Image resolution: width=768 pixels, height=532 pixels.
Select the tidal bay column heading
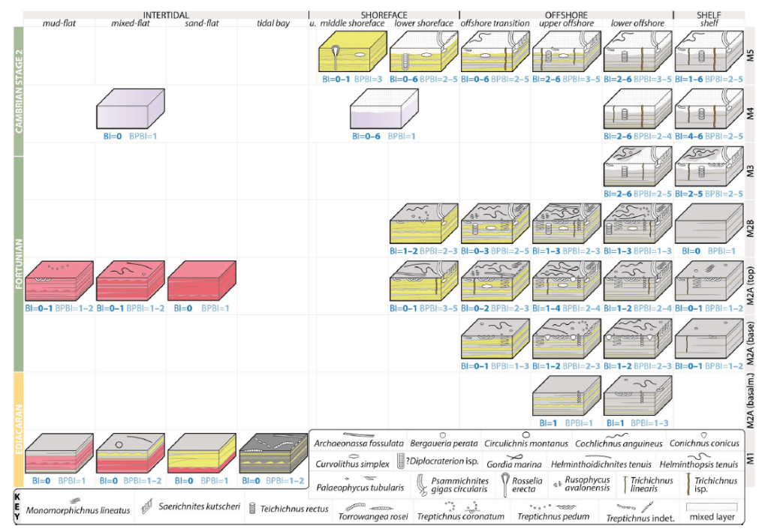(272, 23)
